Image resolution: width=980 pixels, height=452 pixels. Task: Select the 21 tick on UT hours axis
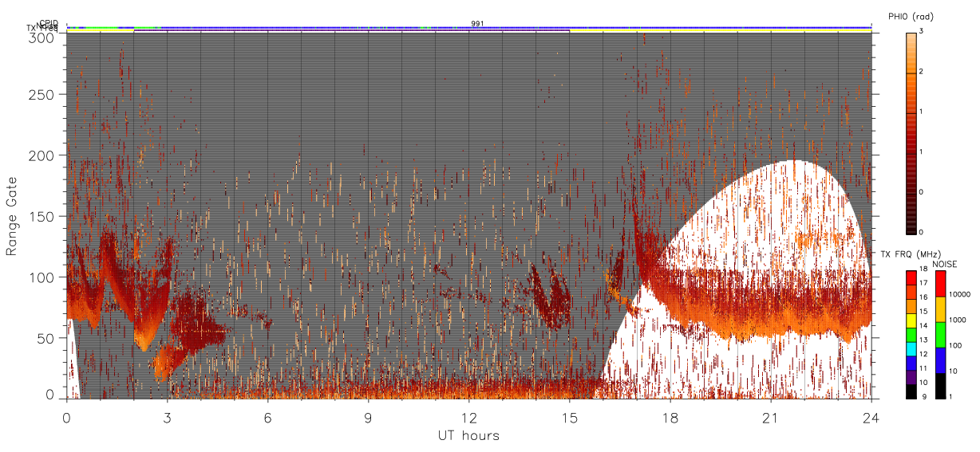point(771,417)
